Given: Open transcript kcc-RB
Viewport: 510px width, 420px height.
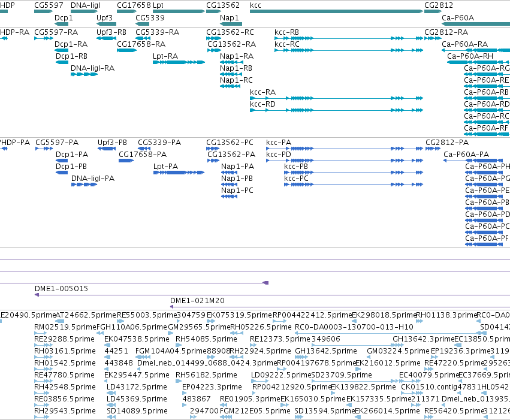Looking at the screenshot, I should click(x=286, y=32).
